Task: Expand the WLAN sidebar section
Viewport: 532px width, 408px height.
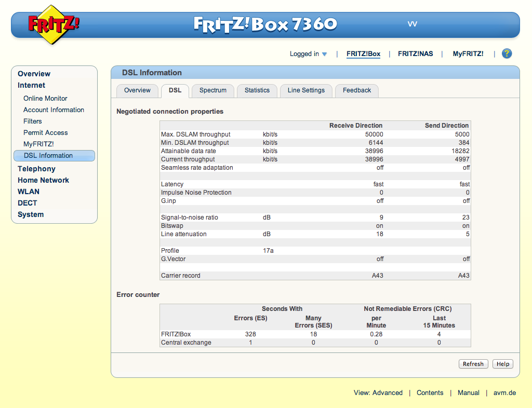Action: (x=29, y=192)
